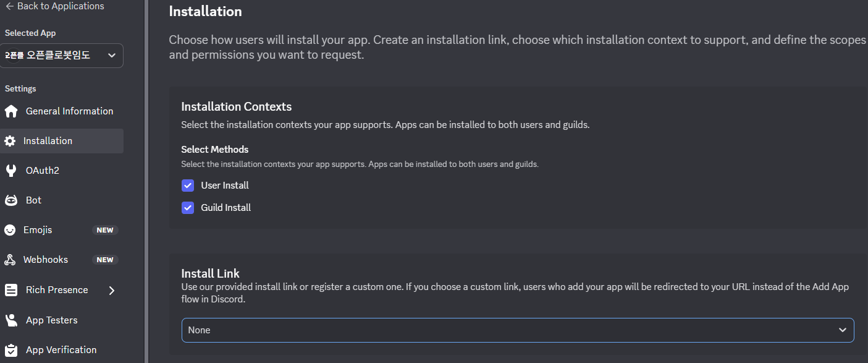Image resolution: width=868 pixels, height=363 pixels.
Task: Open the Webhooks settings page
Action: pyautogui.click(x=62, y=260)
